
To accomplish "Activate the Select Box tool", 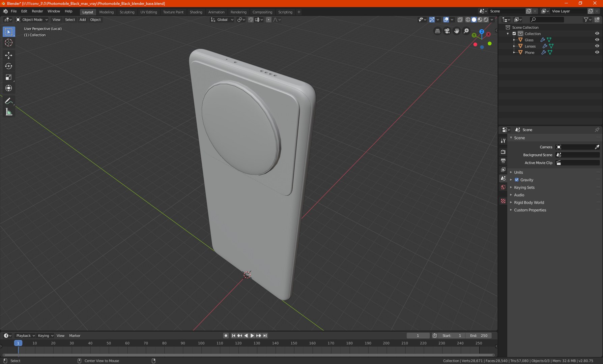I will pyautogui.click(x=9, y=32).
